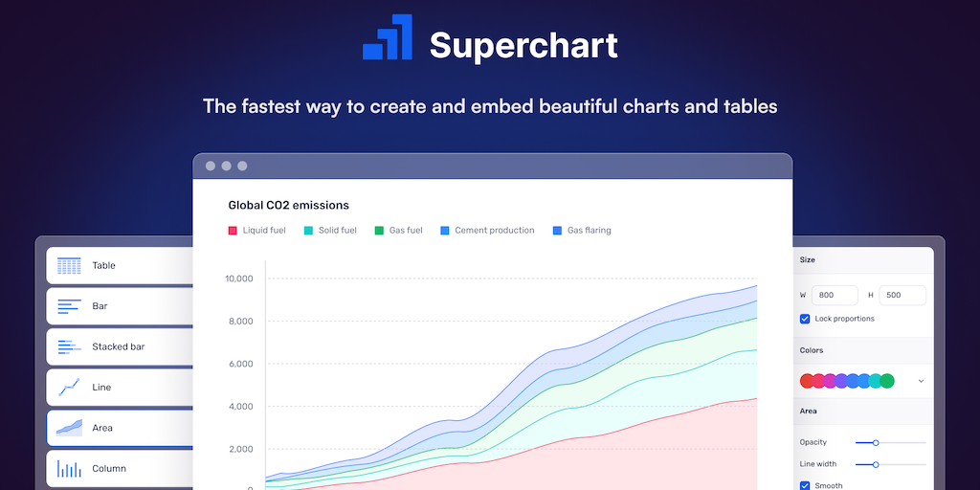Pick the Stacked bar chart icon
The width and height of the screenshot is (980, 490).
pos(69,346)
